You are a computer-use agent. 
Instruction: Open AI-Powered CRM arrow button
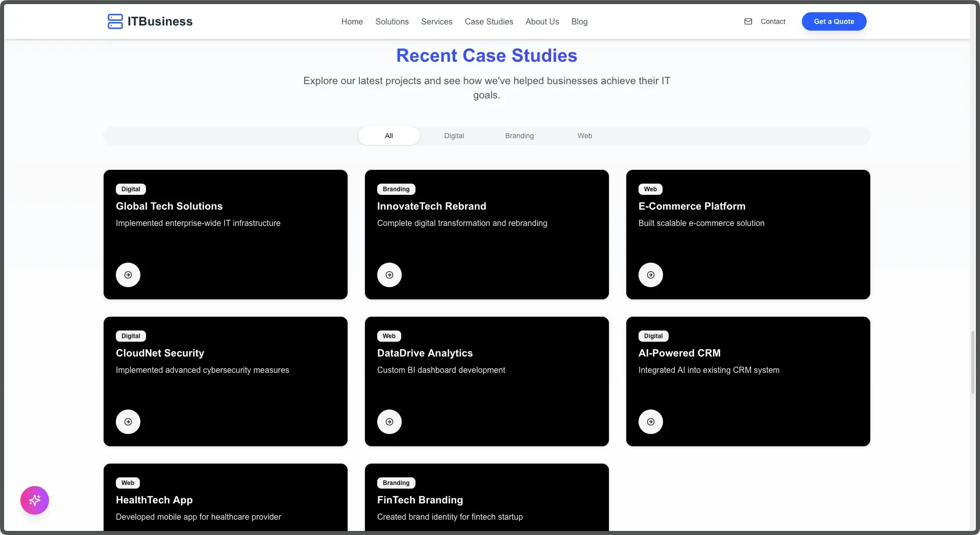pos(651,422)
